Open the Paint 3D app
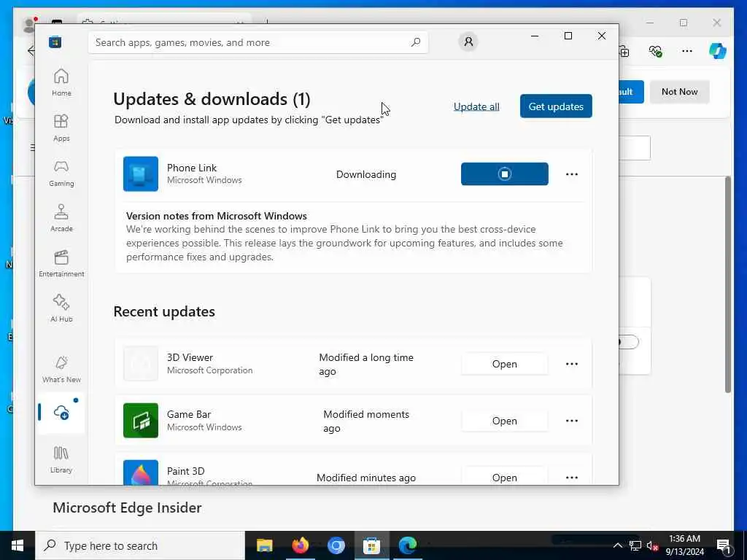 click(505, 477)
